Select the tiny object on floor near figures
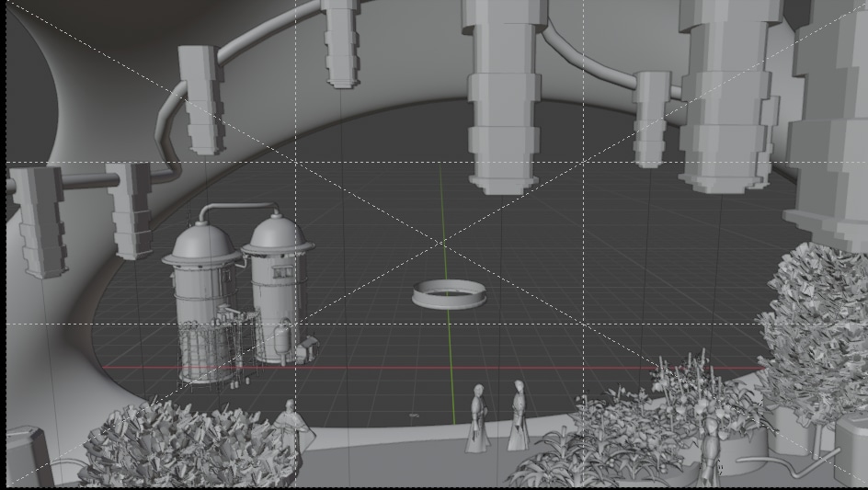 tap(413, 416)
